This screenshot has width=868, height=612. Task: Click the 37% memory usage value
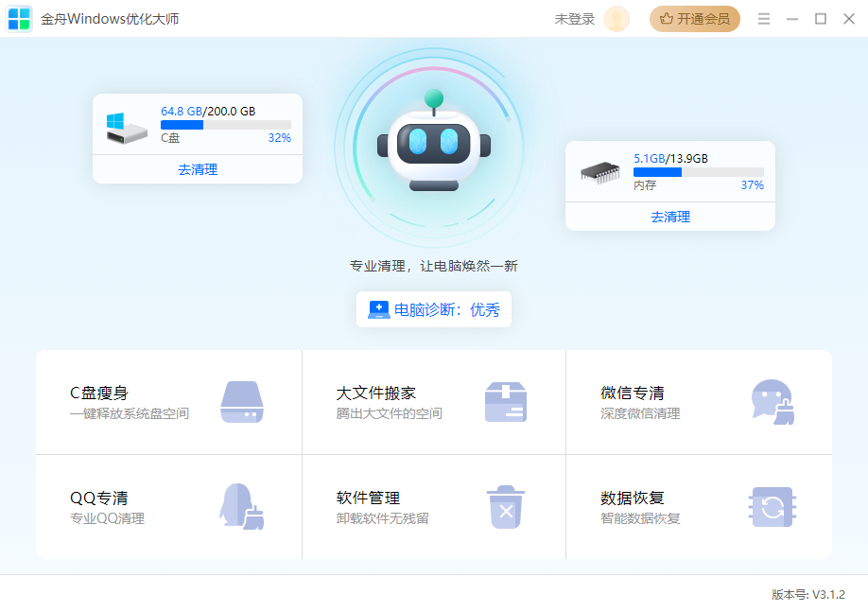tap(753, 185)
